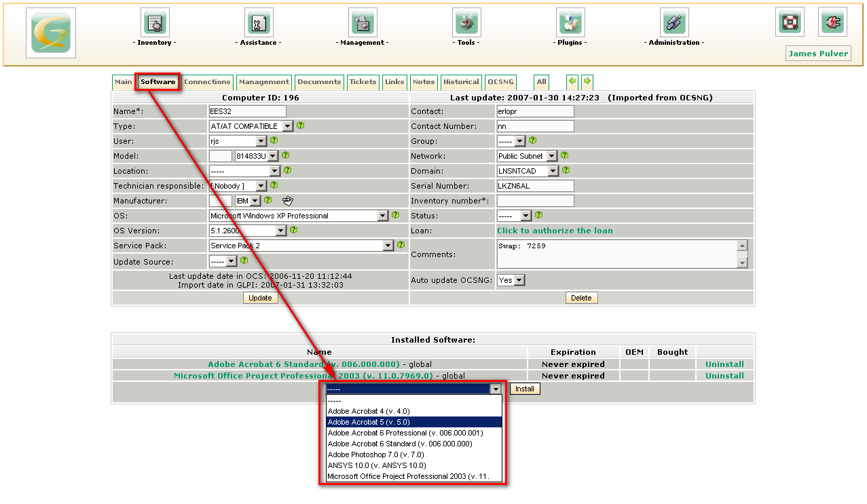Click help icon next to Status dropdown

[x=538, y=215]
